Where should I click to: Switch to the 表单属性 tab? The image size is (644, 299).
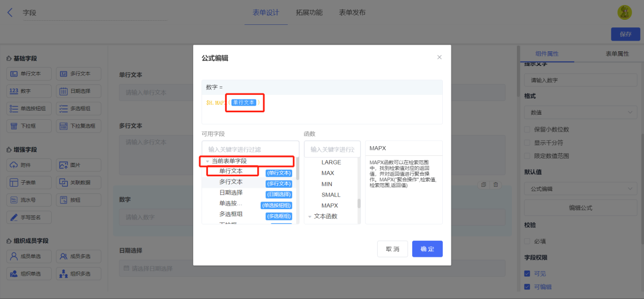click(617, 53)
